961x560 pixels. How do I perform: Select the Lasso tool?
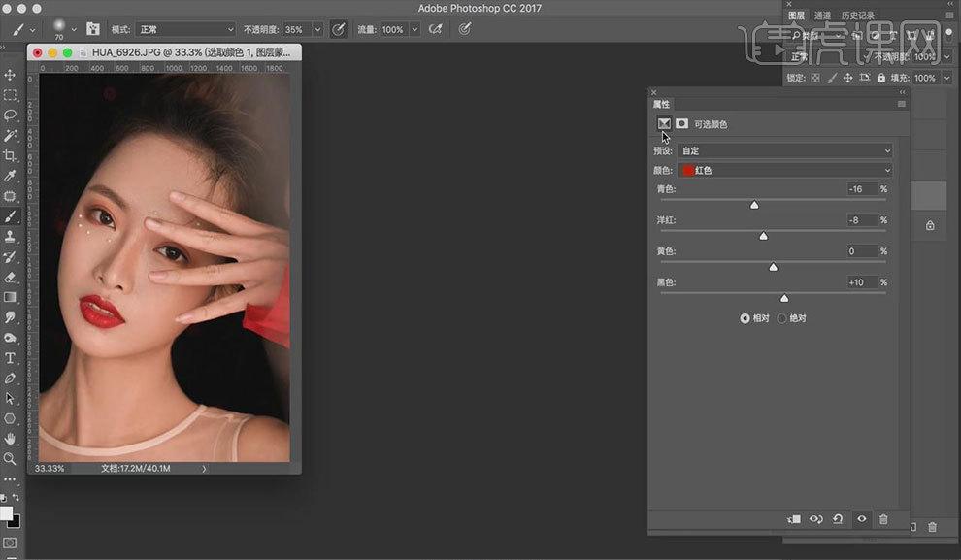tap(10, 115)
